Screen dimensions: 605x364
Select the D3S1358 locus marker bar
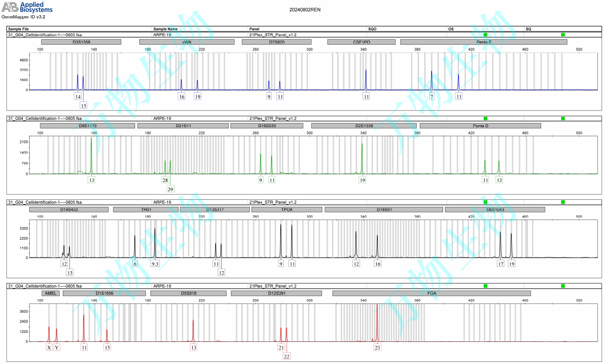tap(81, 42)
